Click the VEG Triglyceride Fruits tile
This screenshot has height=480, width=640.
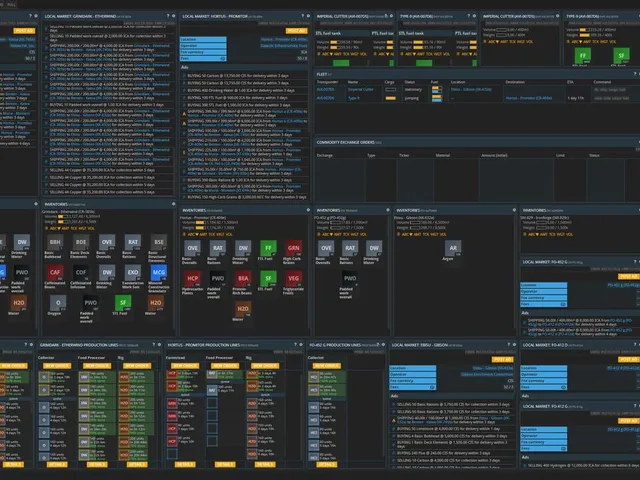click(x=293, y=278)
